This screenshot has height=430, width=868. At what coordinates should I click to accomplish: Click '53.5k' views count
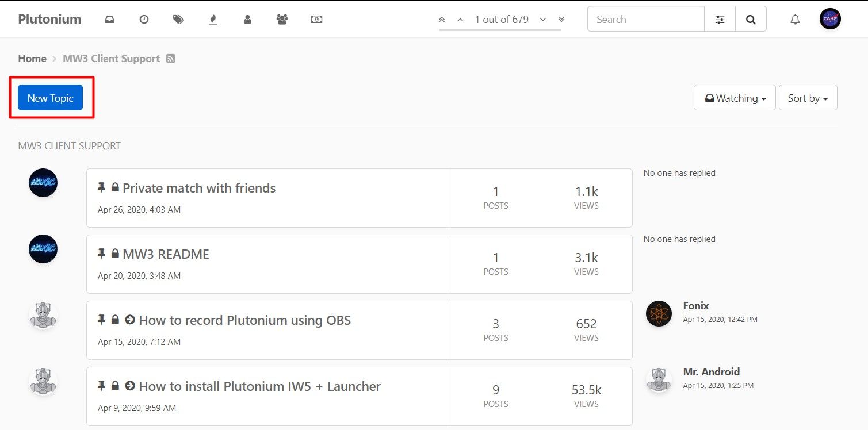[x=586, y=390]
